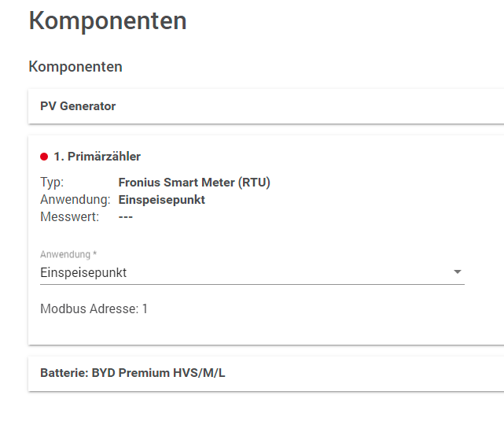Click the 'Messwert:' label
This screenshot has height=421, width=504.
(69, 217)
